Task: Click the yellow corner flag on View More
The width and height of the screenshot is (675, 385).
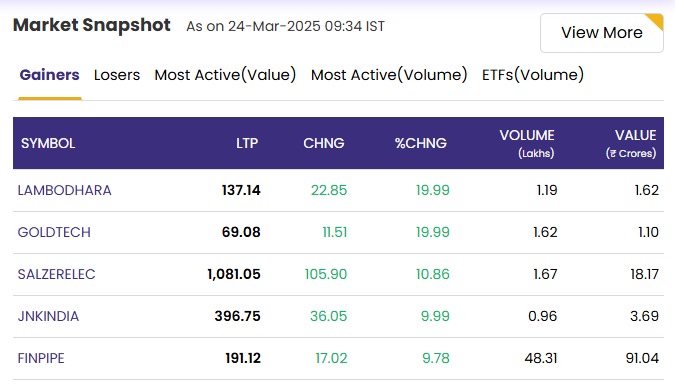Action: pyautogui.click(x=656, y=21)
